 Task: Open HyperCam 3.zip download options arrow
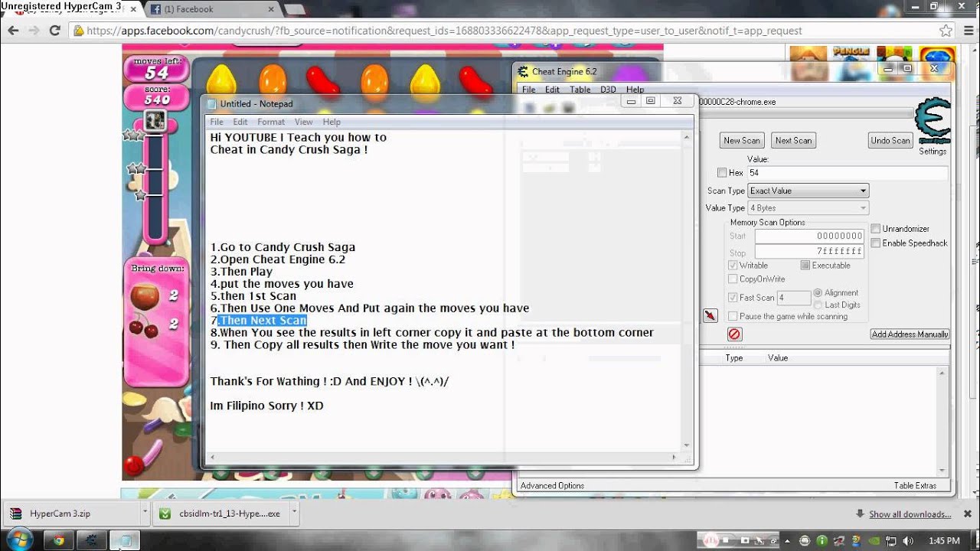click(145, 514)
